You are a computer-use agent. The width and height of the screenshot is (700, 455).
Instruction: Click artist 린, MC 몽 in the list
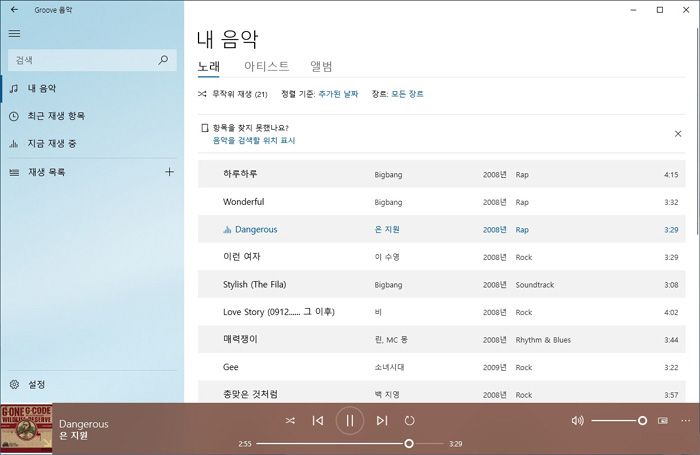391,340
